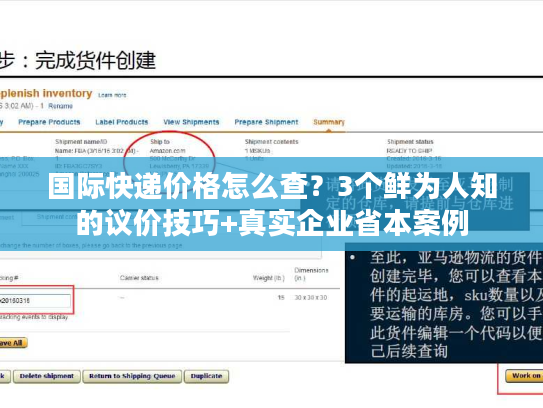Click the Delete shipment button

tap(47, 376)
